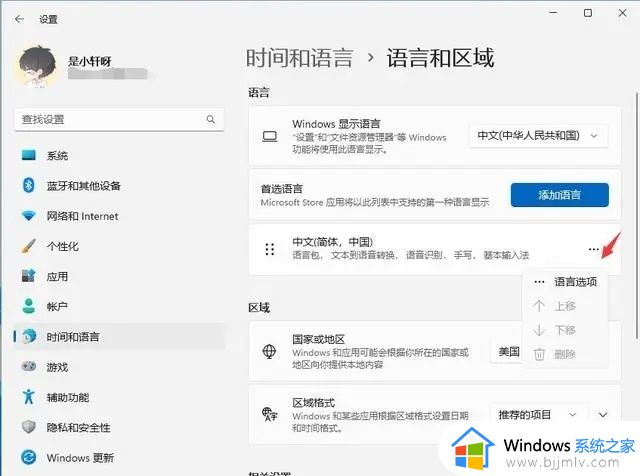The image size is (640, 476).
Task: Open the 国家或地区 dropdown showing 美国
Action: (x=508, y=351)
